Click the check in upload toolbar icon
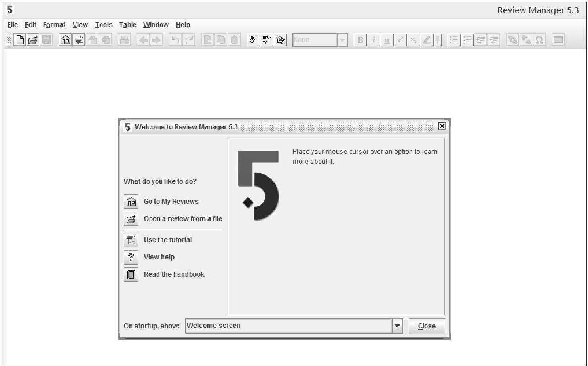The width and height of the screenshot is (588, 366). pyautogui.click(x=92, y=40)
